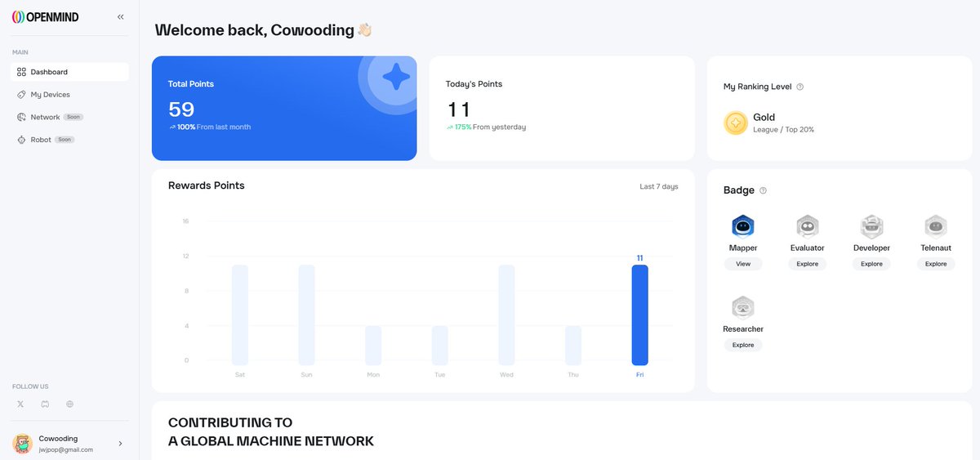Screen dimensions: 980x460
Task: Click Explore button under Researcher
Action: coord(743,345)
